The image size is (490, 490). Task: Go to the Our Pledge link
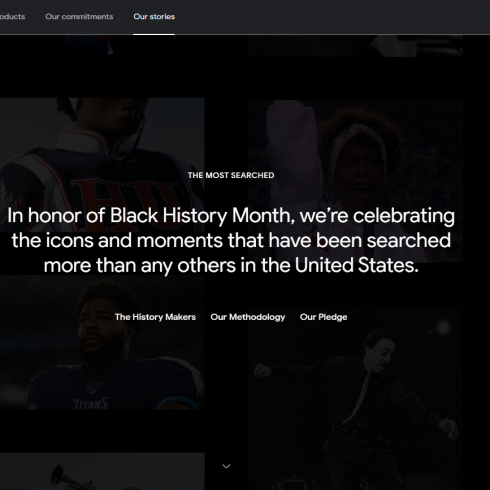tap(323, 317)
